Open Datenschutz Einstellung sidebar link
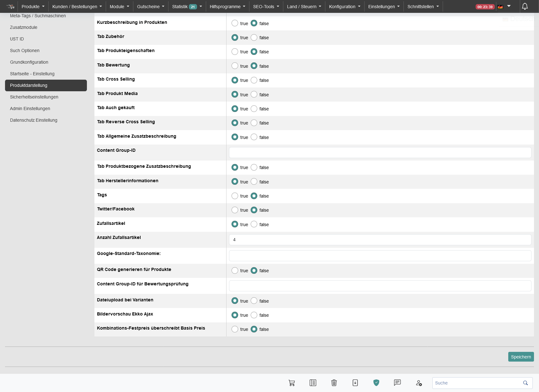Screen dimensions: 539x392 tap(34, 120)
